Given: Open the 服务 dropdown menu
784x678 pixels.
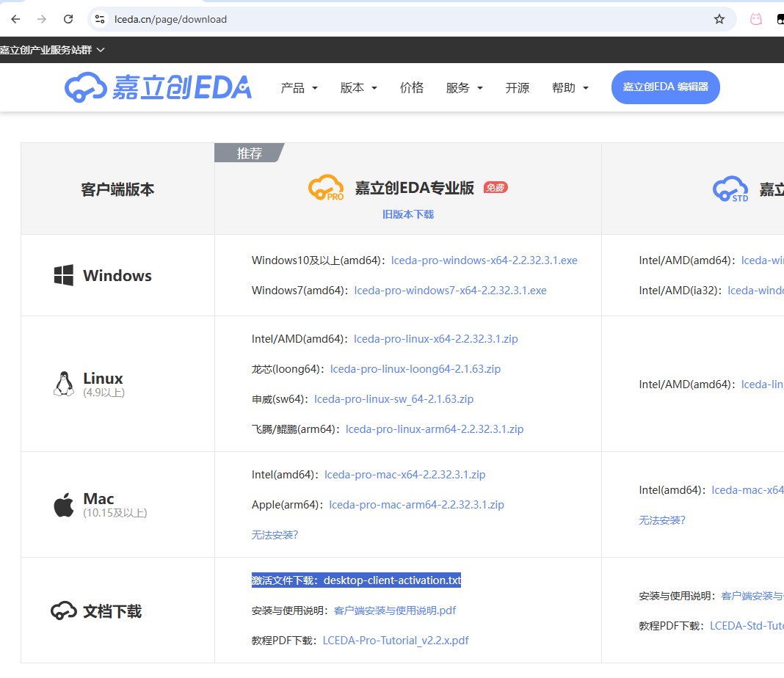Looking at the screenshot, I should point(464,88).
